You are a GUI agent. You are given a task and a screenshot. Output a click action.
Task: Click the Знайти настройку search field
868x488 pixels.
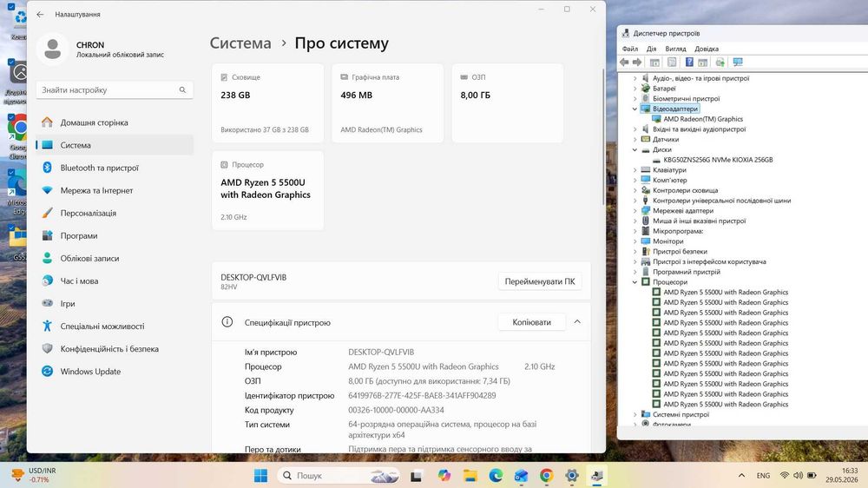tap(115, 89)
